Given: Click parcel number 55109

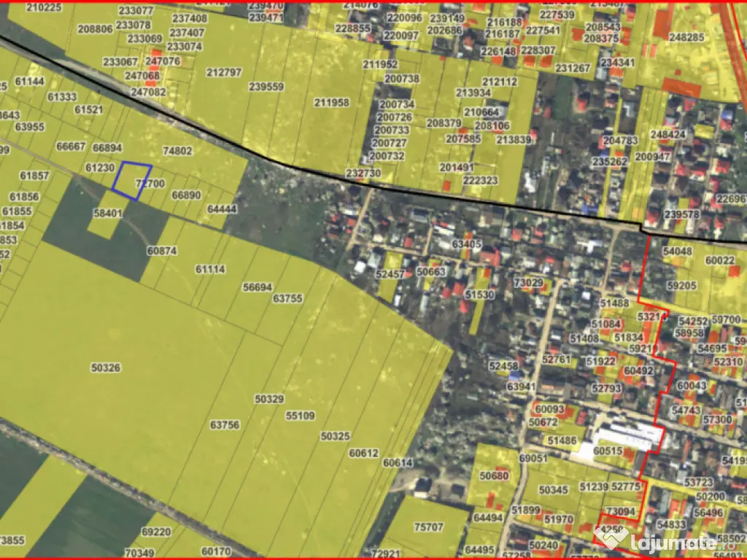Looking at the screenshot, I should [300, 416].
